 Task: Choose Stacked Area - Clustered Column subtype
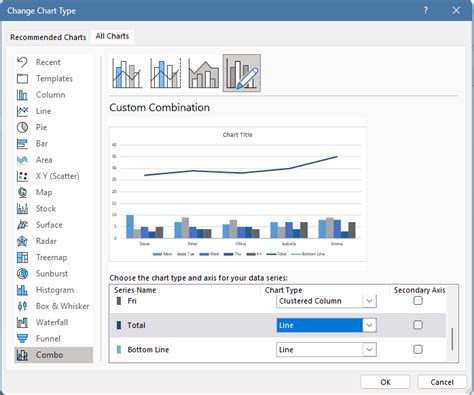204,73
